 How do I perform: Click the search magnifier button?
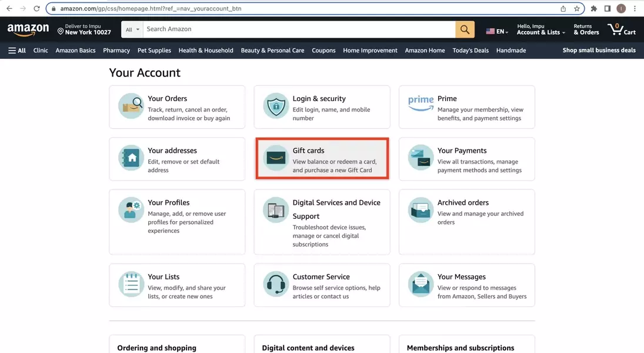click(465, 29)
